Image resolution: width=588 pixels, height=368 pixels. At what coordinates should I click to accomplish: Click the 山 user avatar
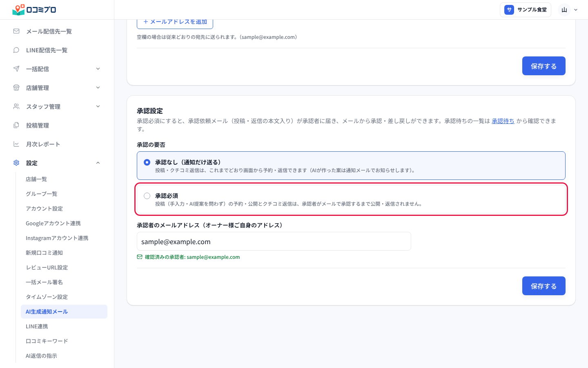click(564, 10)
